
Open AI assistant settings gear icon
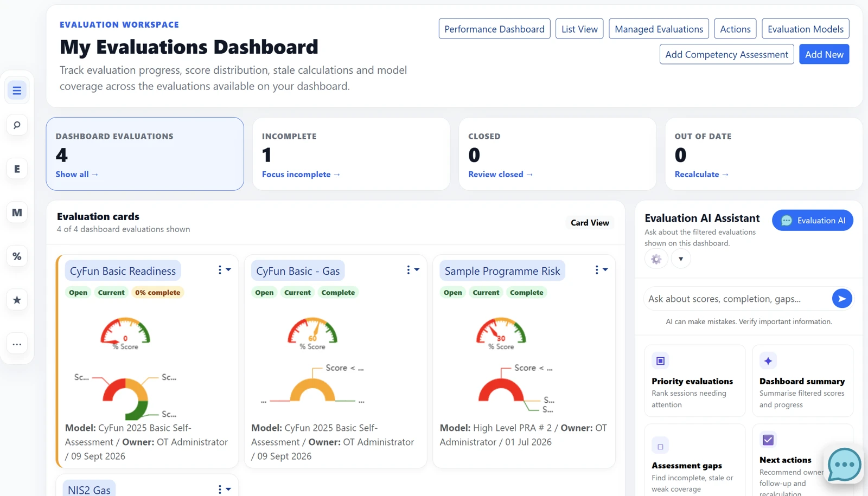click(656, 259)
